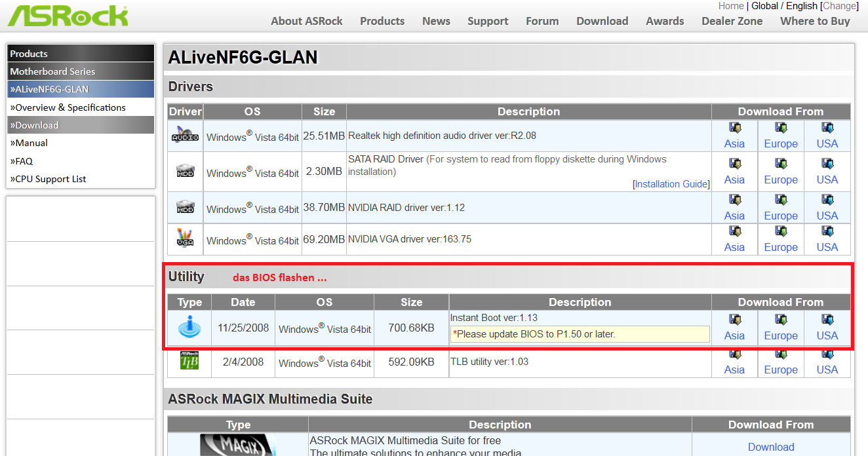Screen dimensions: 868x456
Task: Open the Installation Guide link
Action: (x=671, y=184)
